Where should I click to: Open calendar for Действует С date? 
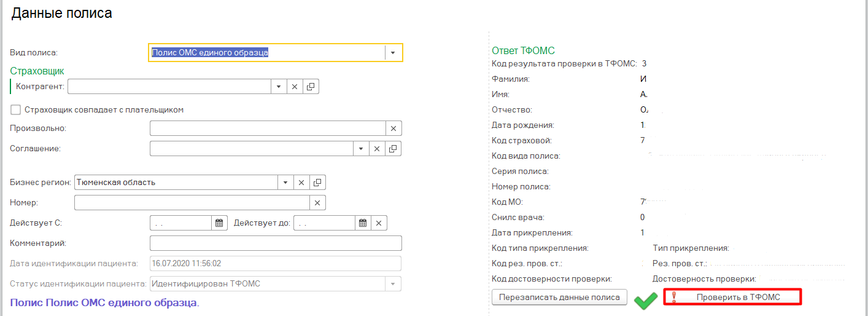[219, 223]
